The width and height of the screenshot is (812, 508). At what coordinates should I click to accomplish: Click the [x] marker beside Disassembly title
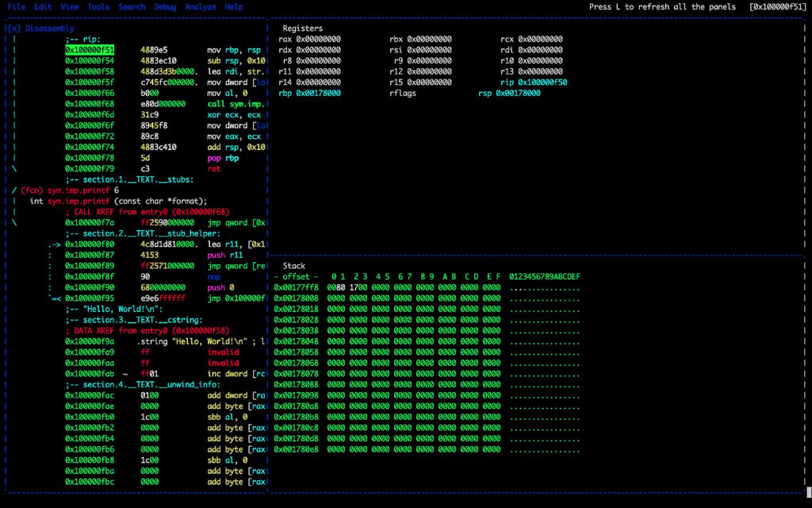pos(14,29)
